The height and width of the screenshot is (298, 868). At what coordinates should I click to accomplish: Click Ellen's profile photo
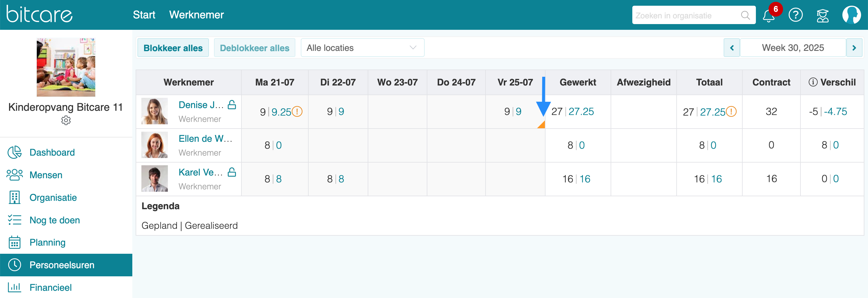(x=154, y=144)
